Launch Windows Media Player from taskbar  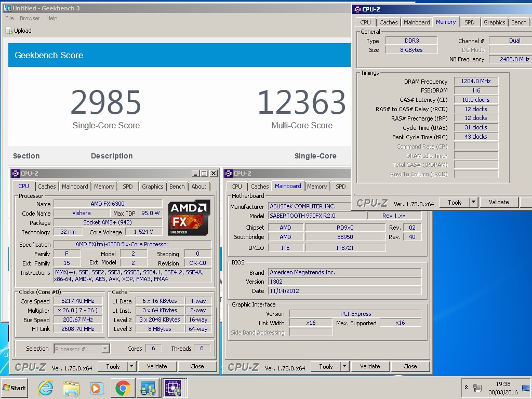[x=97, y=388]
